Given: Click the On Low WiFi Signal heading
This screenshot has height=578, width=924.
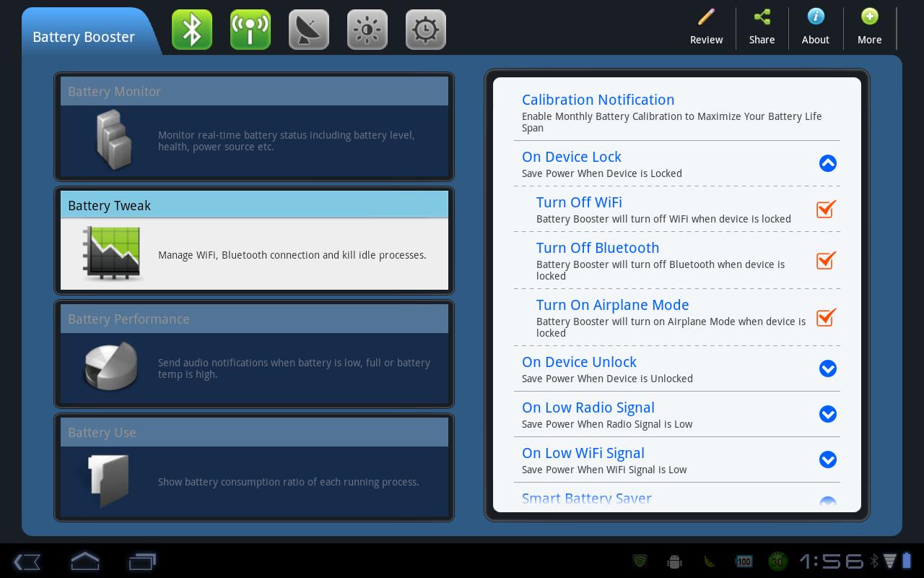Looking at the screenshot, I should (x=583, y=453).
